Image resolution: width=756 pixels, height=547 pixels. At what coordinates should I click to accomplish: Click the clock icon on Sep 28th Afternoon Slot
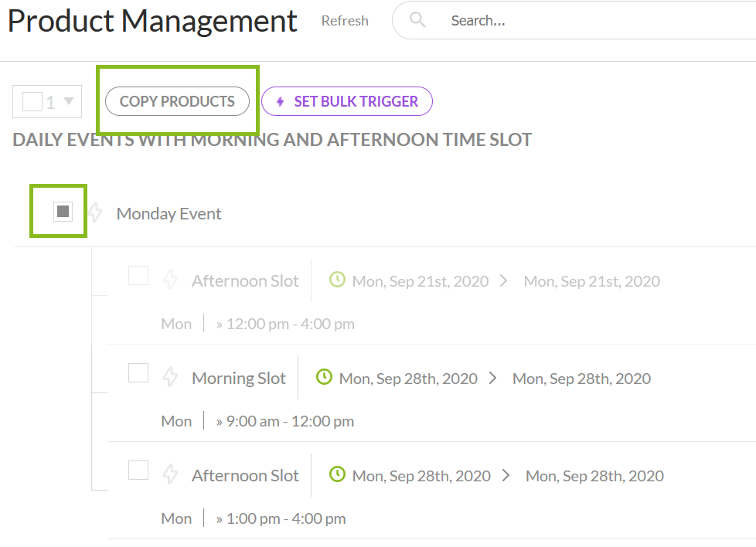pos(337,474)
